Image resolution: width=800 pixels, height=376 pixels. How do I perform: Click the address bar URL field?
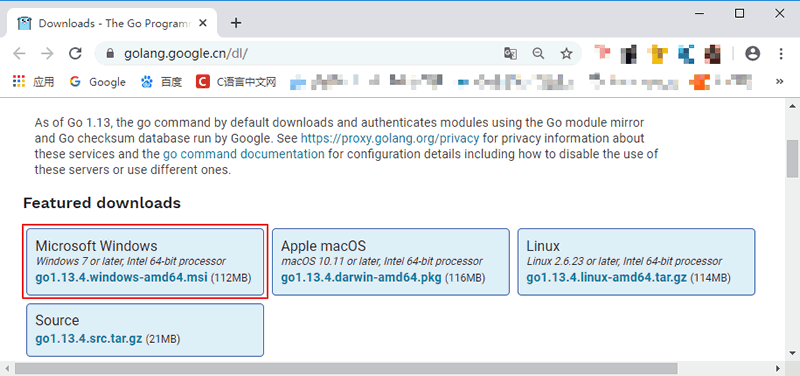coord(306,54)
